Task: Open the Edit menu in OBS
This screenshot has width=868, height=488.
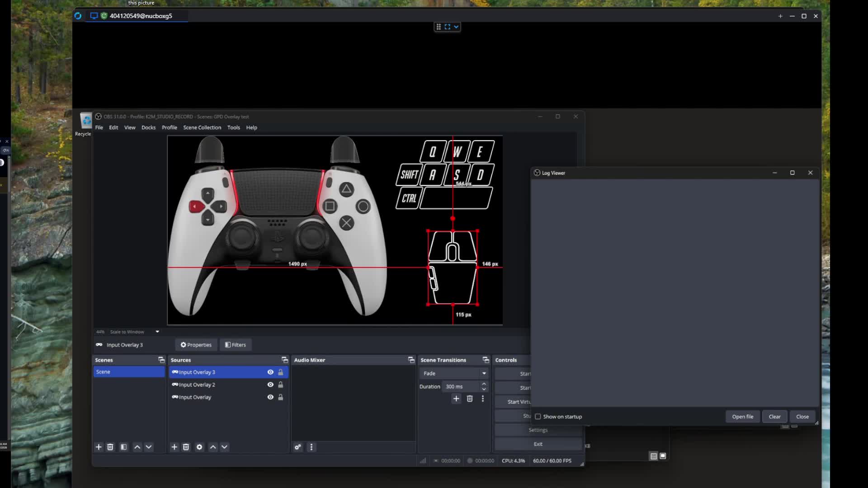Action: pyautogui.click(x=113, y=127)
